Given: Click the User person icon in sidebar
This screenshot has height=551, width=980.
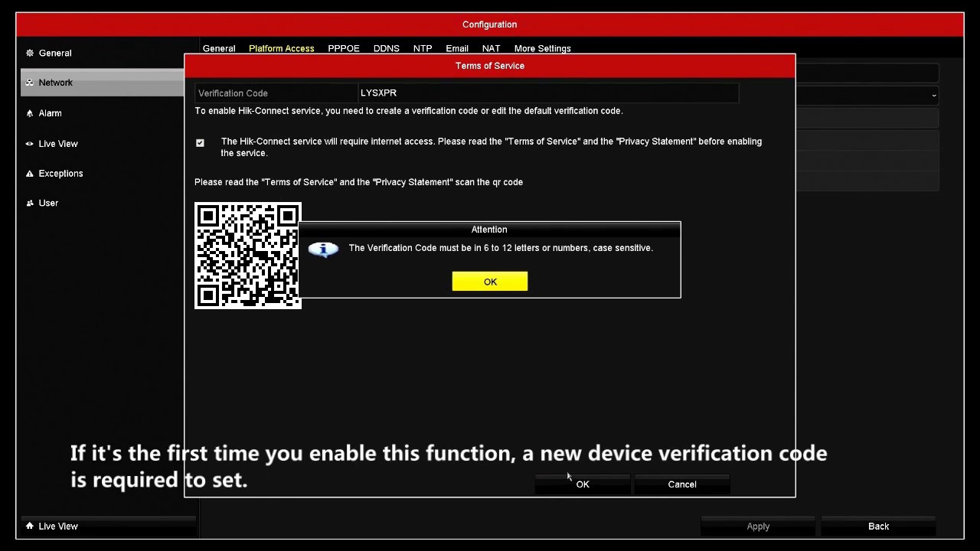Looking at the screenshot, I should (x=30, y=203).
